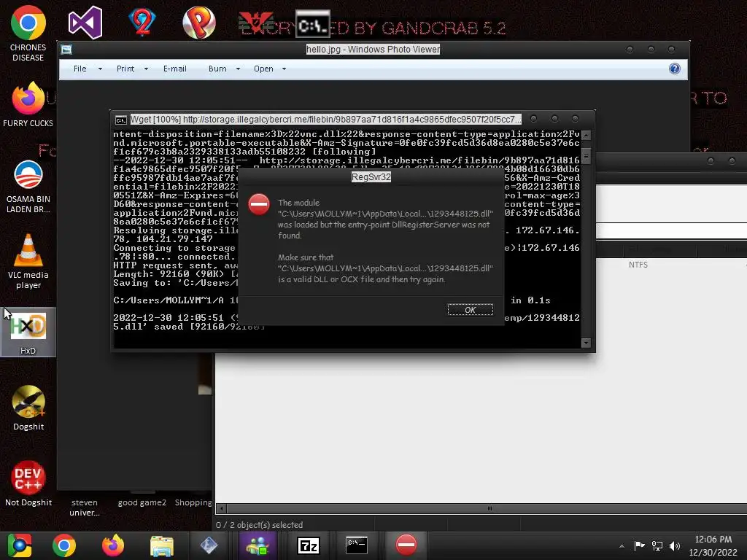Screen dimensions: 747x560
Task: Open the red star emblem desktop icon
Action: tap(256, 23)
